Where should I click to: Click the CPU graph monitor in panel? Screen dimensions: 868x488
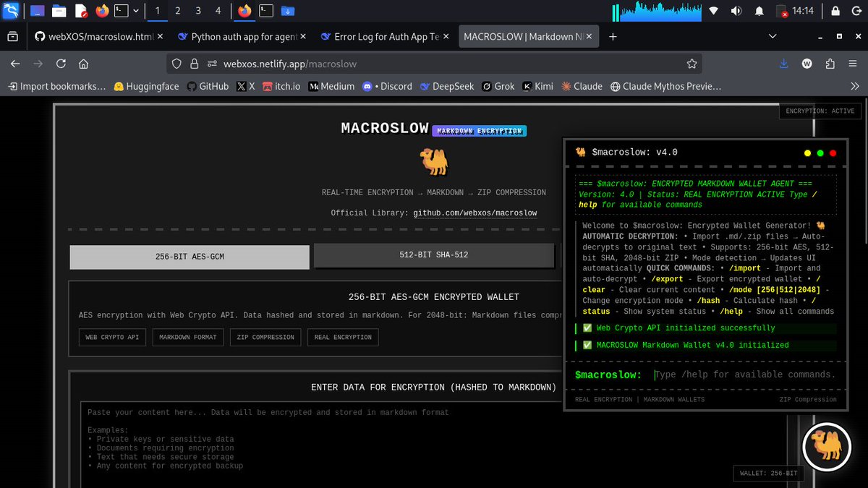pyautogui.click(x=657, y=11)
